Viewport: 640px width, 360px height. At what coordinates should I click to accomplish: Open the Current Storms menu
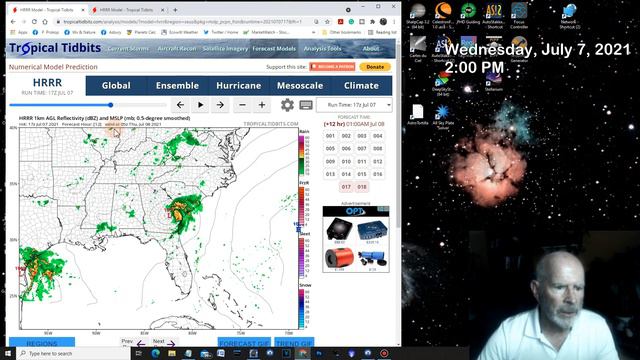[x=128, y=49]
